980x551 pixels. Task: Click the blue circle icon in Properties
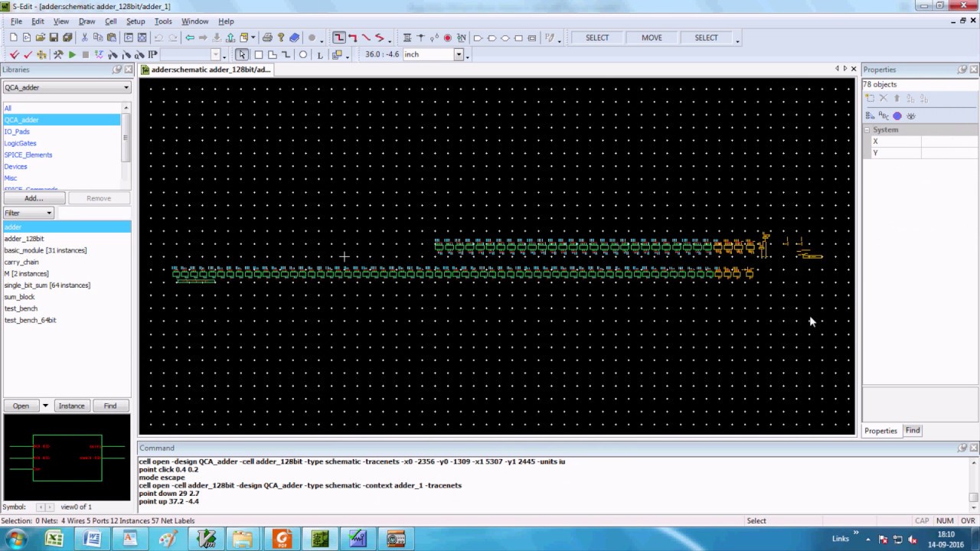coord(897,116)
